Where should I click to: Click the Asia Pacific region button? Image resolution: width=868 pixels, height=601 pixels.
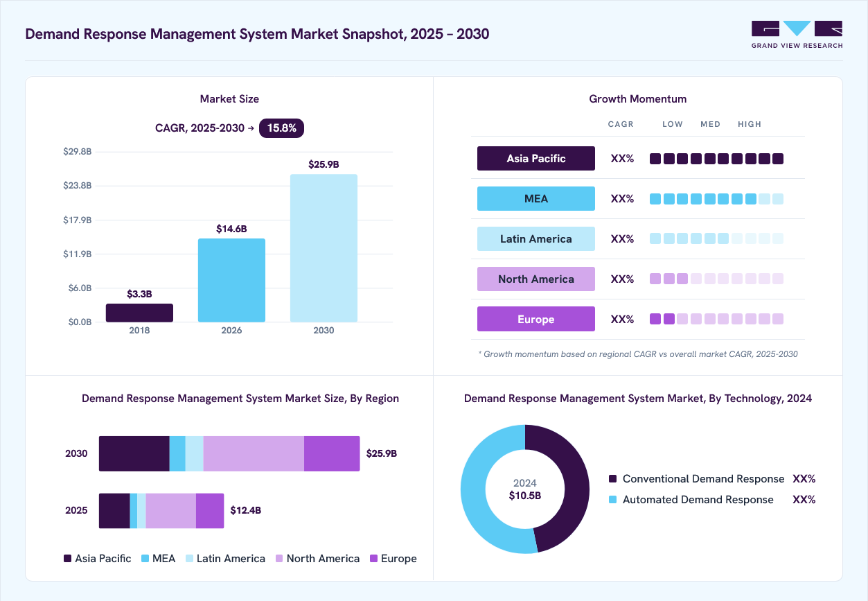pyautogui.click(x=536, y=159)
